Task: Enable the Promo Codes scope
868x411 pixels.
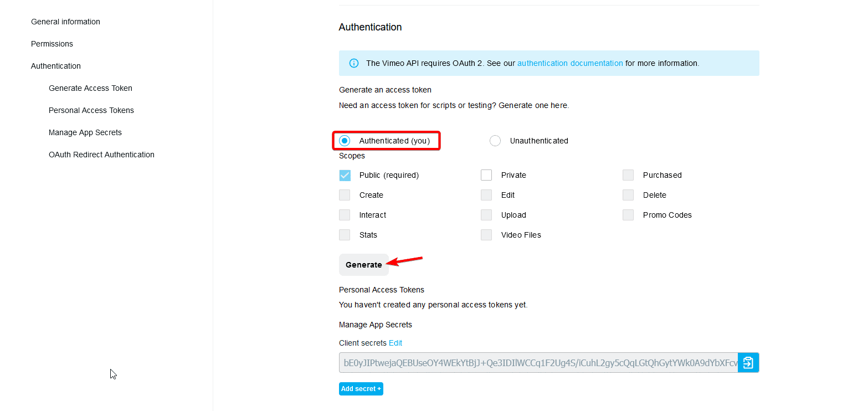Action: (628, 215)
